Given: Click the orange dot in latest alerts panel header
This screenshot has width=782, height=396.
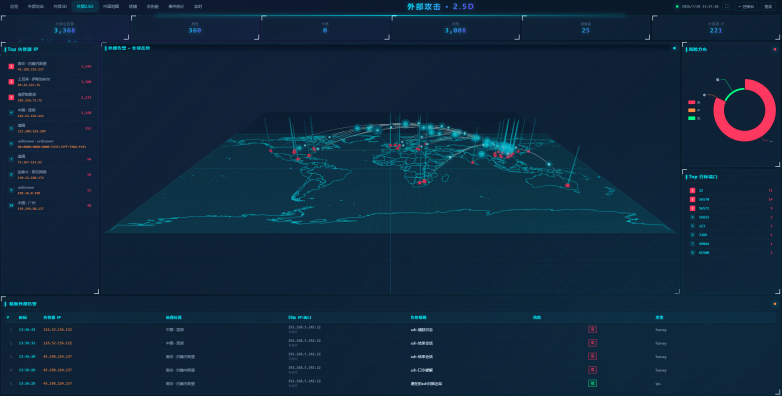Looking at the screenshot, I should tap(775, 304).
